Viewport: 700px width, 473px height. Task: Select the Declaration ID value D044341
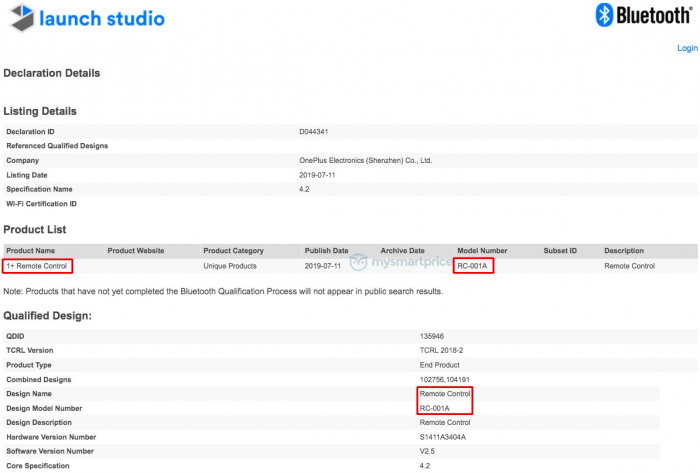click(316, 131)
